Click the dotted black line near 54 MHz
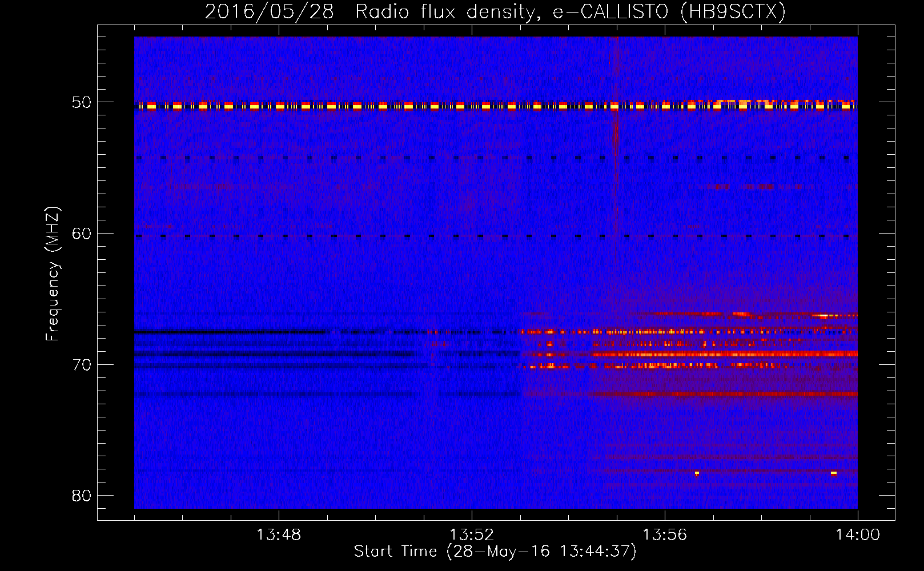The image size is (924, 571). pyautogui.click(x=496, y=158)
